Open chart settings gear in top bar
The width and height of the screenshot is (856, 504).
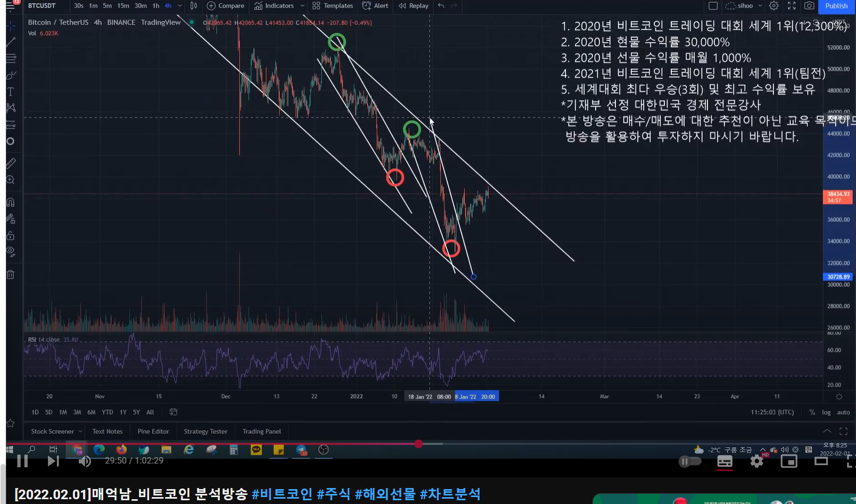click(x=774, y=6)
